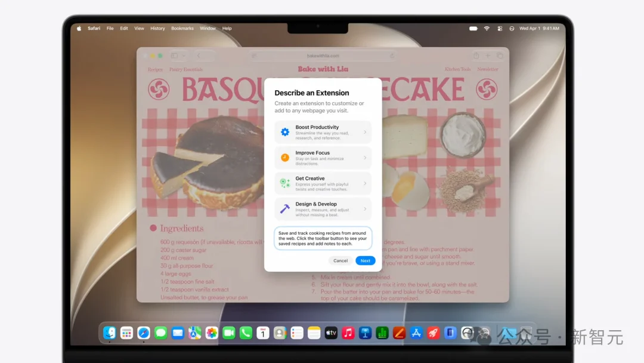Open the Bookmarks menu
The width and height of the screenshot is (644, 363).
click(182, 29)
